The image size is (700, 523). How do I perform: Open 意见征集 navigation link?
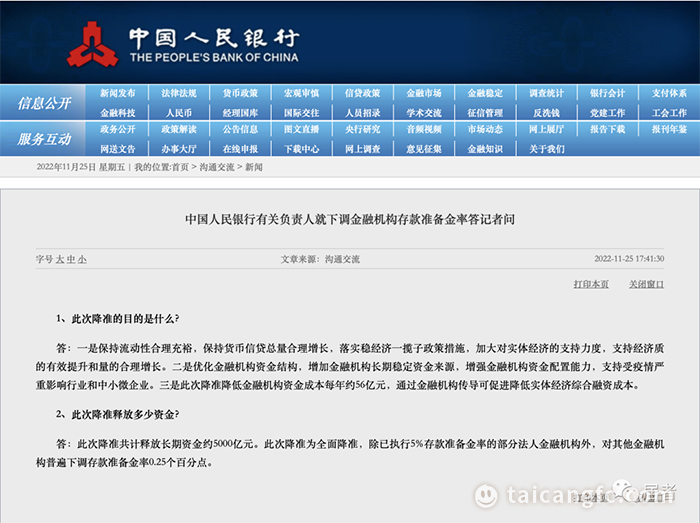pyautogui.click(x=424, y=149)
